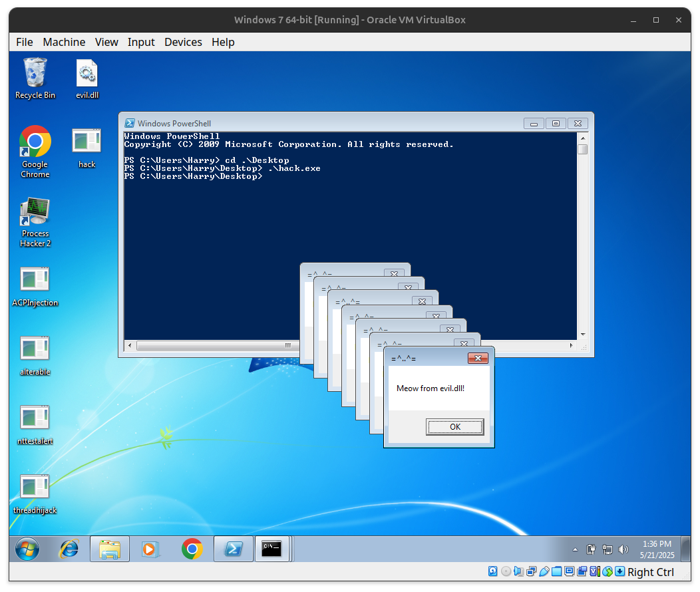Open the guest network tray icon
Viewport: 700px width, 592px height.
point(607,549)
